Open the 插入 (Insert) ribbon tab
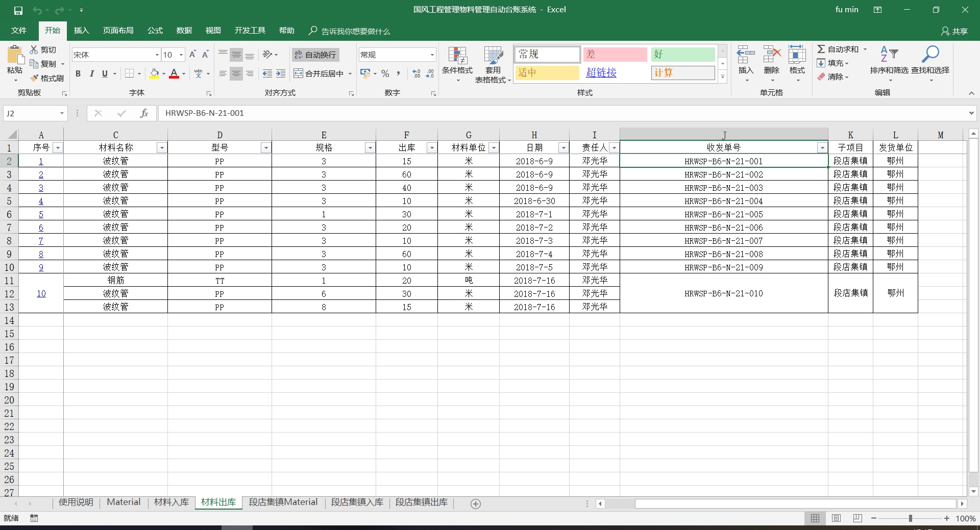This screenshot has width=980, height=530. click(x=81, y=31)
